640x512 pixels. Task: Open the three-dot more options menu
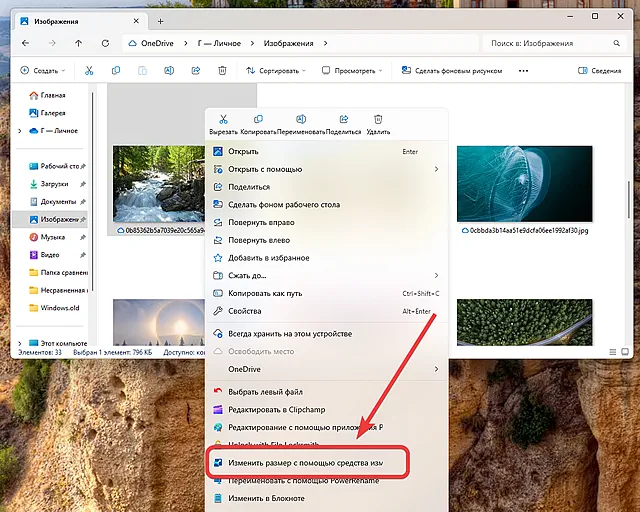(x=523, y=71)
